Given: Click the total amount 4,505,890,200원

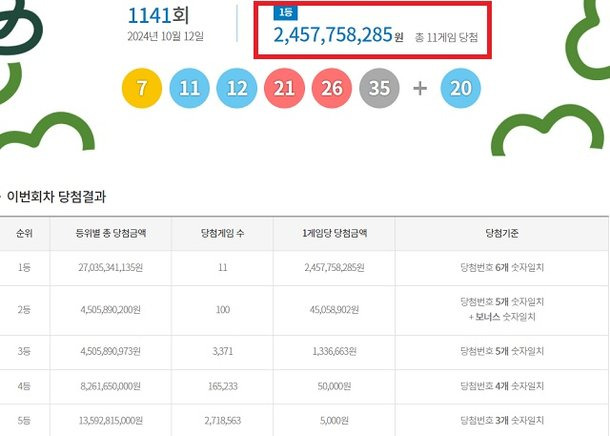Looking at the screenshot, I should point(111,310).
